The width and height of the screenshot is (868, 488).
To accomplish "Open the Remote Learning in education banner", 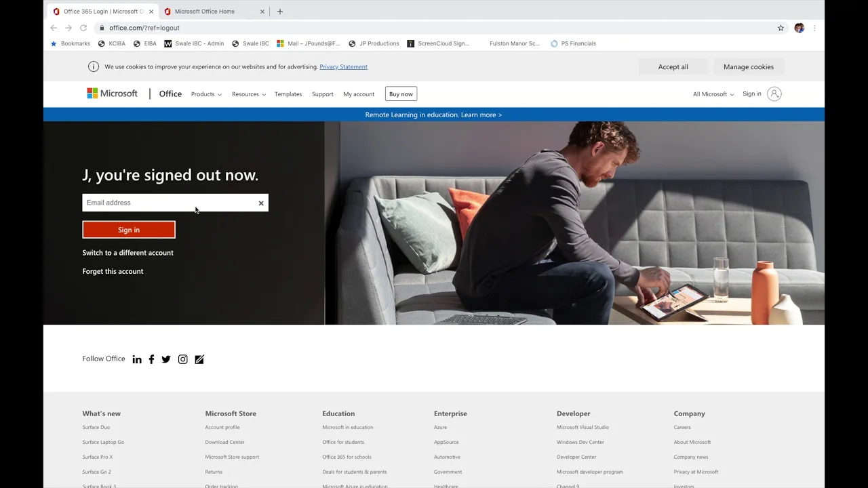I will click(x=434, y=115).
